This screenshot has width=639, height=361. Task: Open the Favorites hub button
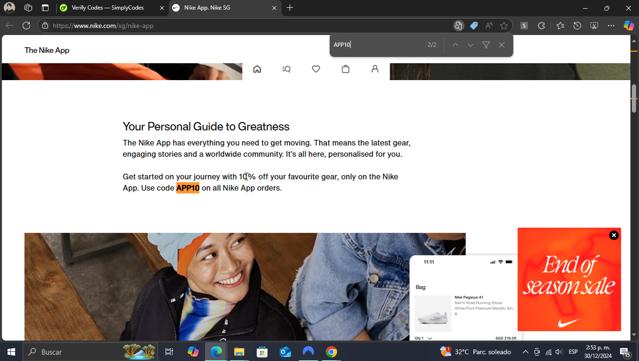coord(560,26)
